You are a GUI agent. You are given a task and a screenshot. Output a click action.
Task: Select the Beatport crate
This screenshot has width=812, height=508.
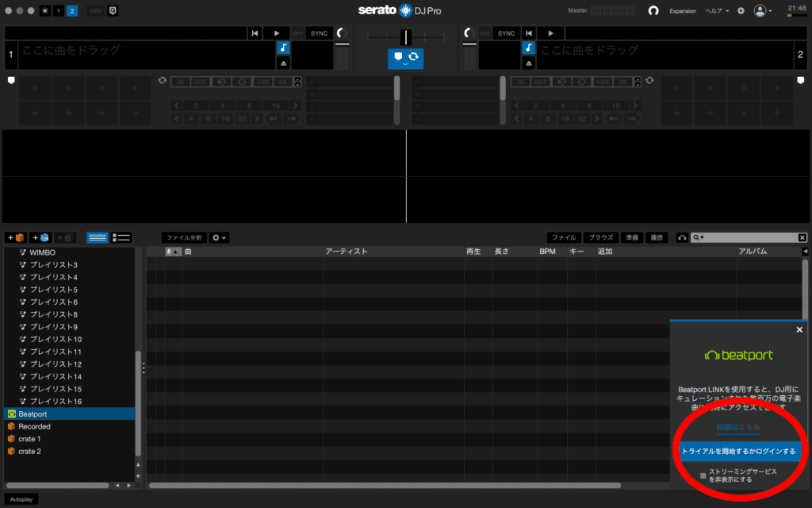coord(70,414)
